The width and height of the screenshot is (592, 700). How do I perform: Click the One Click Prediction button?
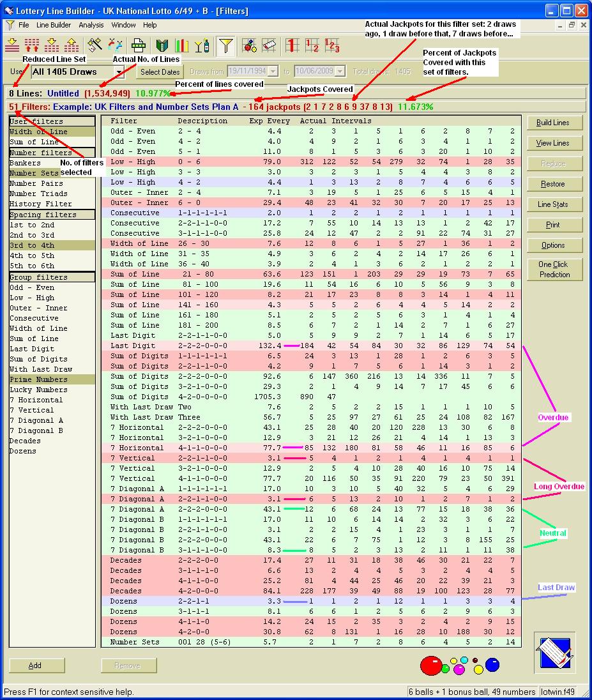coord(553,269)
